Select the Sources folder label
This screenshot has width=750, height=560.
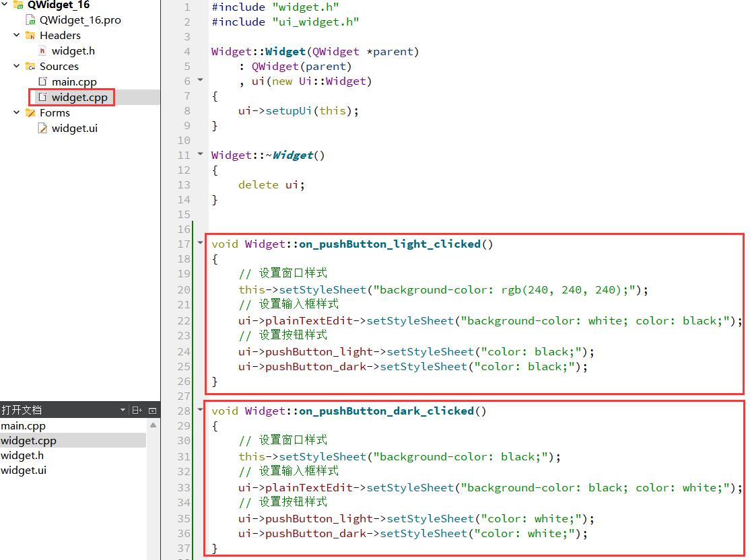tap(59, 67)
